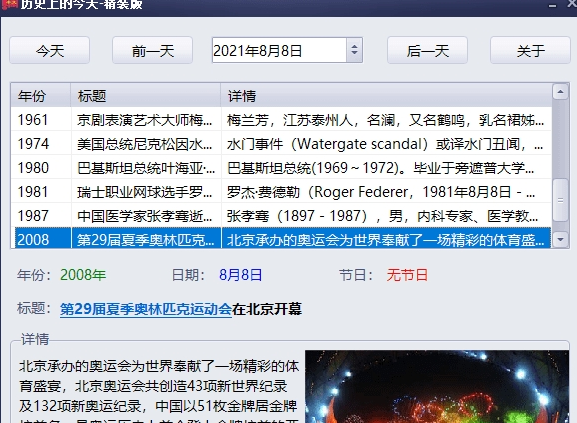Click the Olympic opening ceremony photo
The width and height of the screenshot is (577, 423).
437,387
